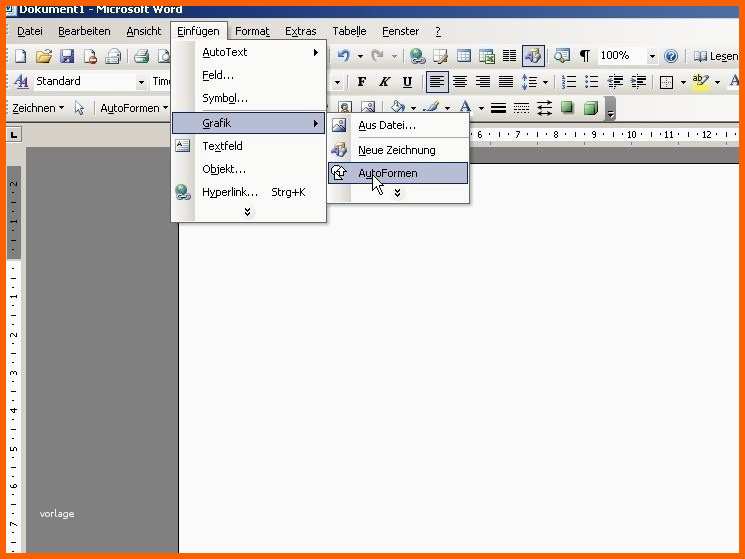Click the Styles and Formatting icon
The height and width of the screenshot is (559, 745).
(x=21, y=82)
